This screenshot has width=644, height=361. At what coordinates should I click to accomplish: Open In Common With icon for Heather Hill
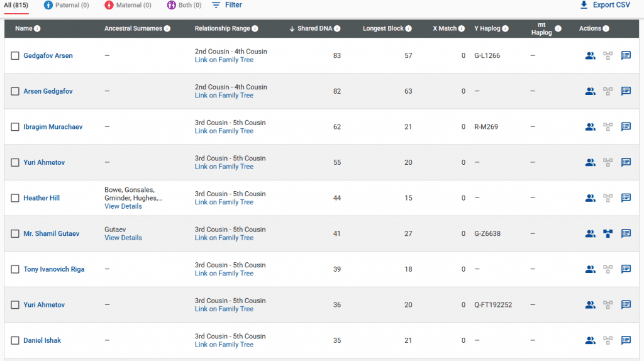click(590, 198)
